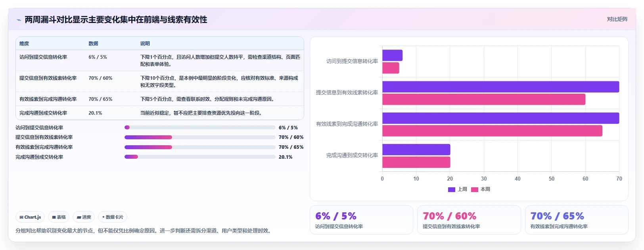The image size is (644, 250).
Task: Click the 70% / 60% cell in the table
Action: pyautogui.click(x=100, y=78)
